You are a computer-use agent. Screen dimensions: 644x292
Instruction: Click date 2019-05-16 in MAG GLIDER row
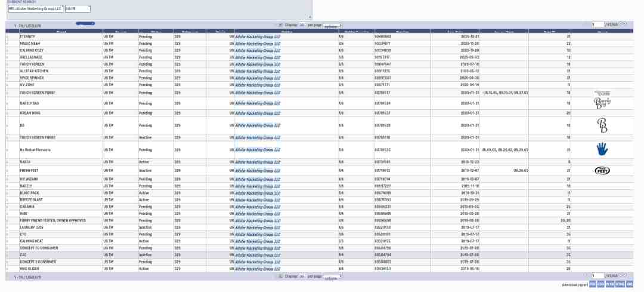[470, 269]
